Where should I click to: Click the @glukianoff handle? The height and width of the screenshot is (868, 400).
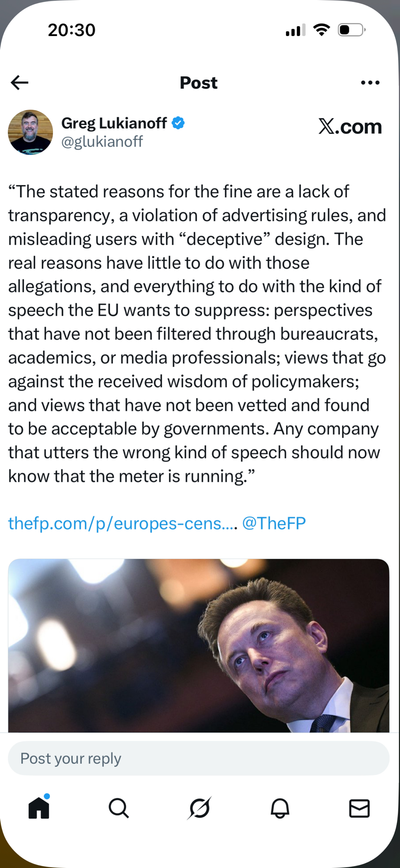102,142
